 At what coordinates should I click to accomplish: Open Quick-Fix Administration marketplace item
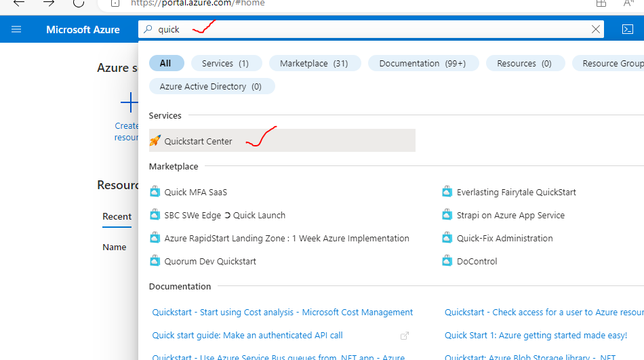pos(504,238)
